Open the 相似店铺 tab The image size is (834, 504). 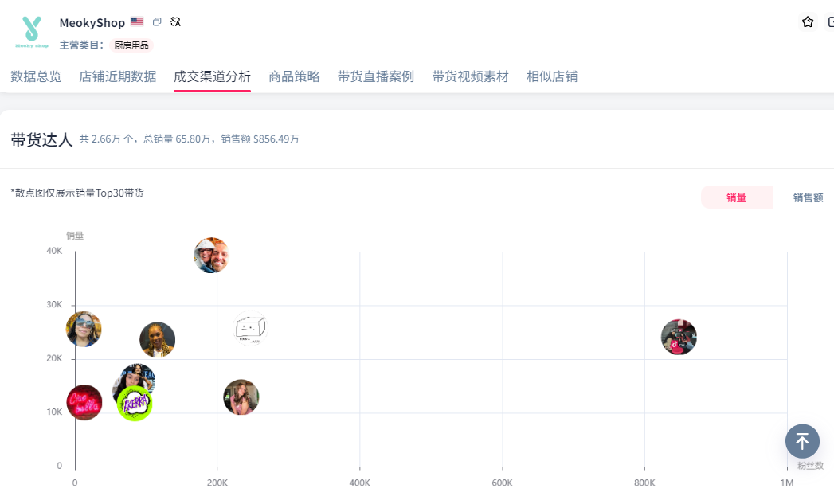[x=552, y=76]
